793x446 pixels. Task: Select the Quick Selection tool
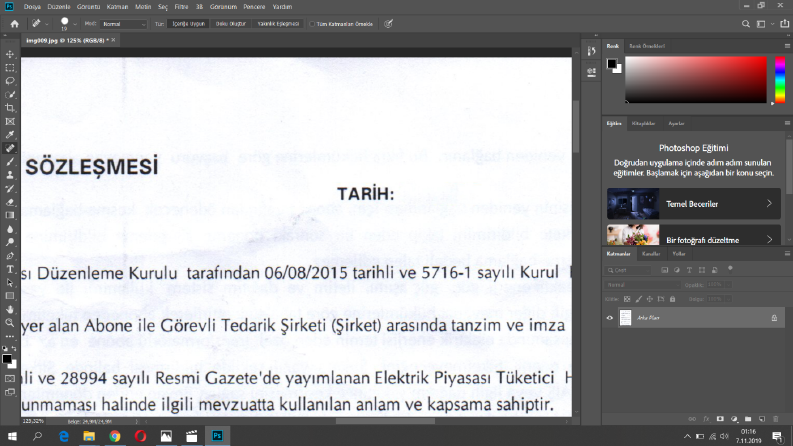pos(10,95)
